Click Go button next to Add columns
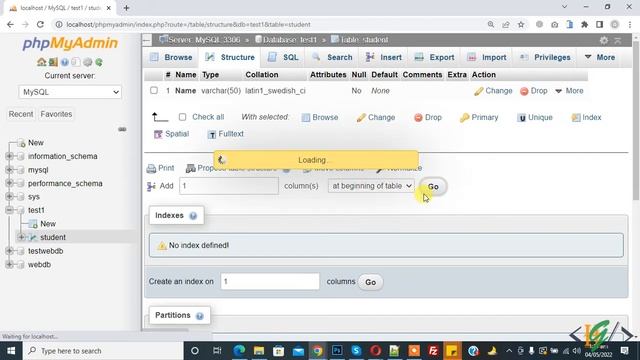 click(x=433, y=187)
